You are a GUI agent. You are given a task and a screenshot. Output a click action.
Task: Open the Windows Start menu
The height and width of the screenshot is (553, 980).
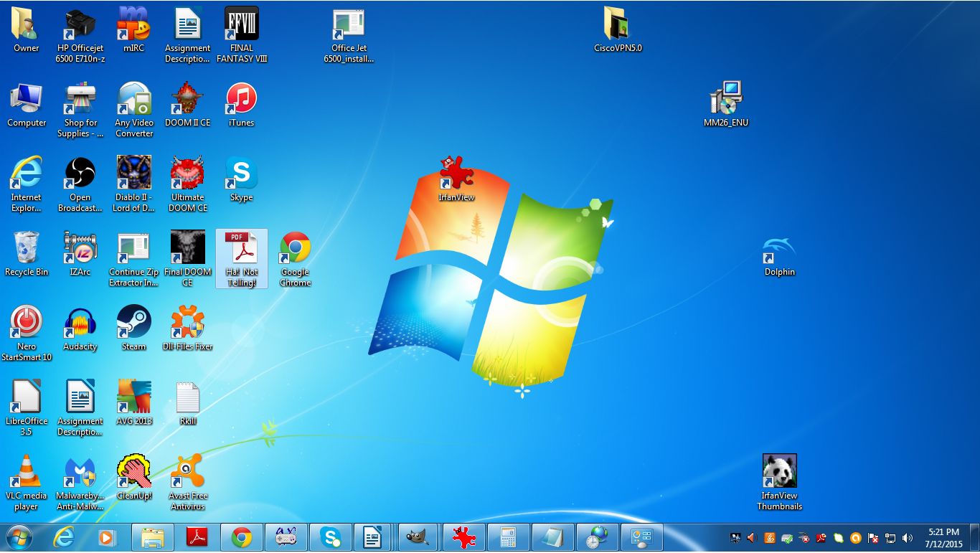[x=19, y=537]
